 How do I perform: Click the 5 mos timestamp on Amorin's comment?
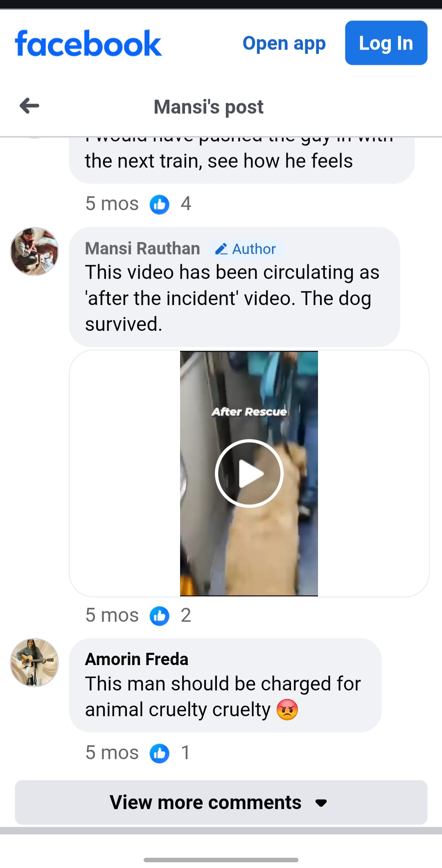(112, 753)
